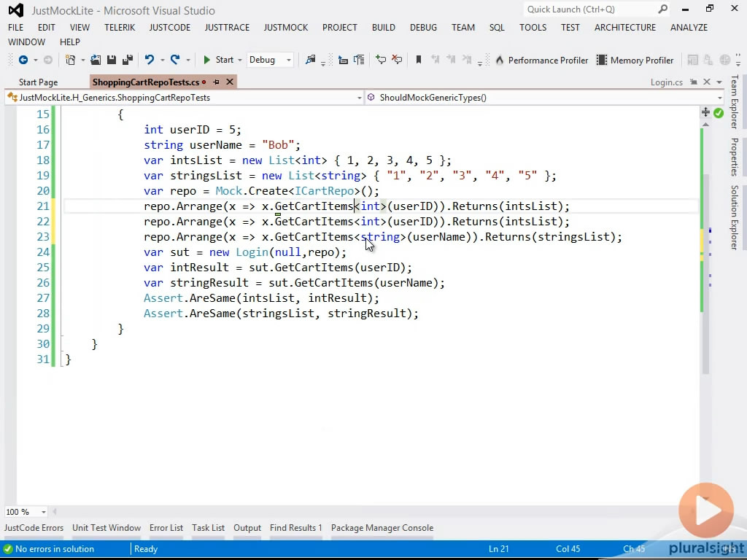Expand the ShouldMockGenericTypes() member dropdown

click(719, 98)
